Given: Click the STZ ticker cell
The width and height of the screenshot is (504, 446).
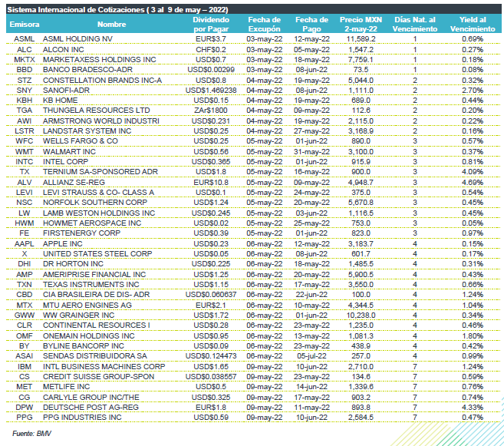Looking at the screenshot, I should pyautogui.click(x=24, y=81).
